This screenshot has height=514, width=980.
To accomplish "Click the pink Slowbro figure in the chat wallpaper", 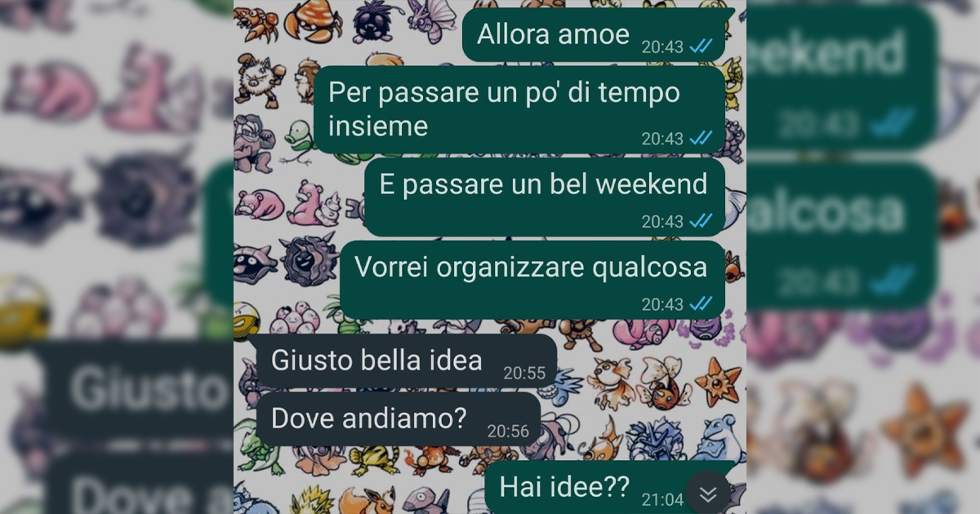I will (311, 203).
